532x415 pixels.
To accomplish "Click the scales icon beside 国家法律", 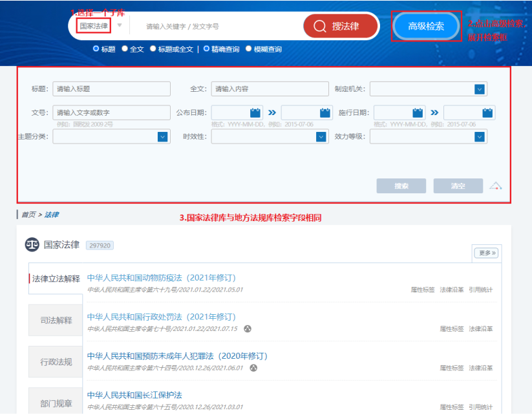I will (32, 244).
